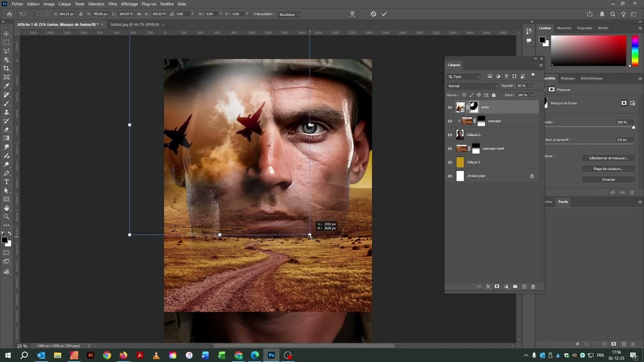Screen dimensions: 644x362
Task: Open the Fichier menu
Action: 18,4
